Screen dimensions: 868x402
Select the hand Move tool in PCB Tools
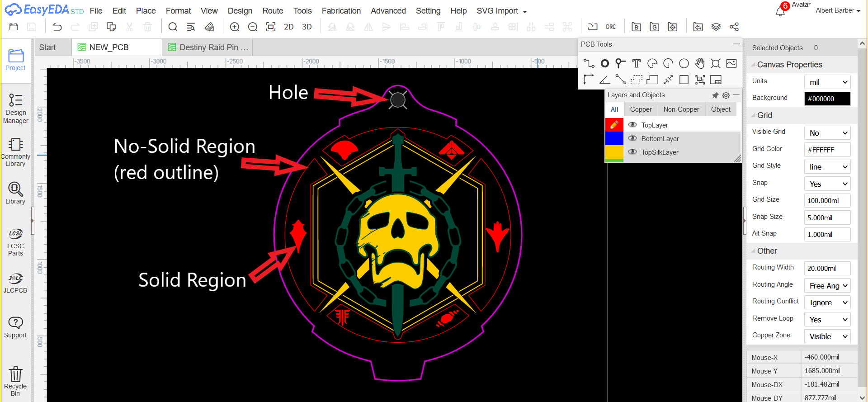(700, 63)
